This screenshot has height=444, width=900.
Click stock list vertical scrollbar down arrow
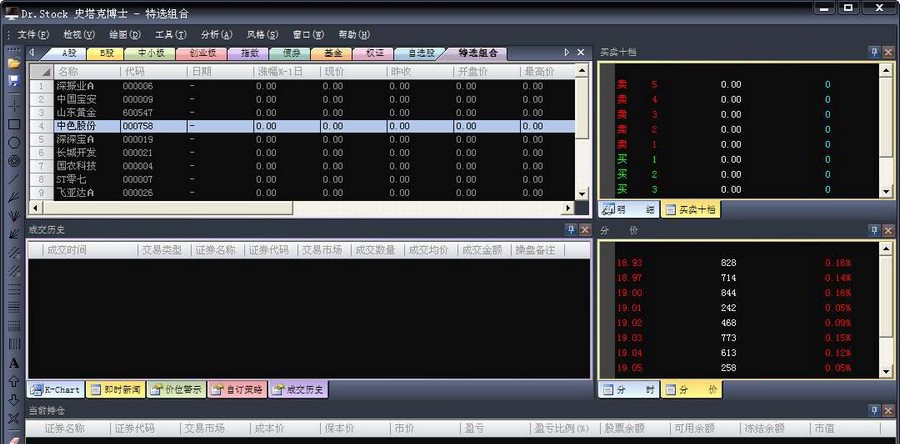581,194
